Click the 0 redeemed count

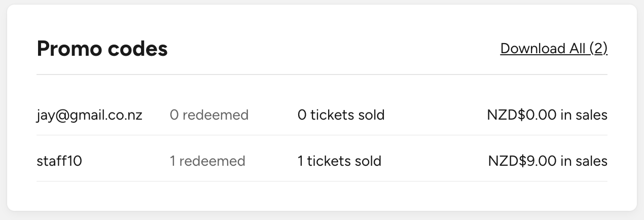coord(209,115)
